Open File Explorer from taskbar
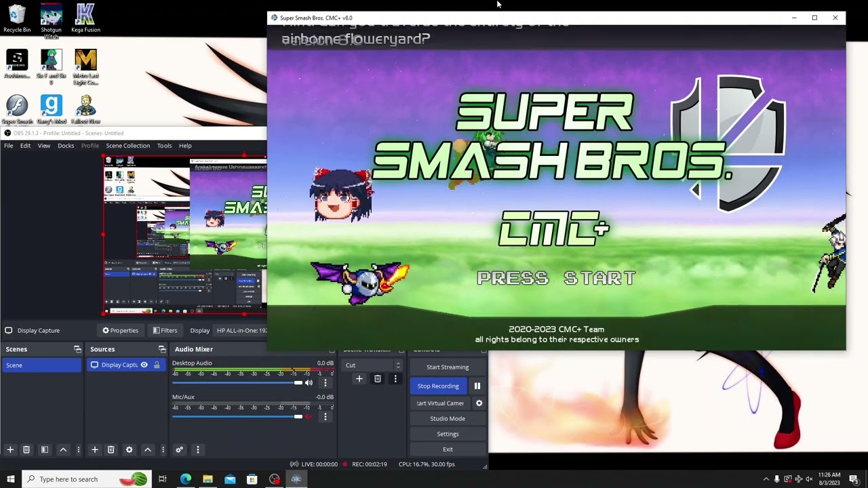This screenshot has width=868, height=488. point(208,479)
